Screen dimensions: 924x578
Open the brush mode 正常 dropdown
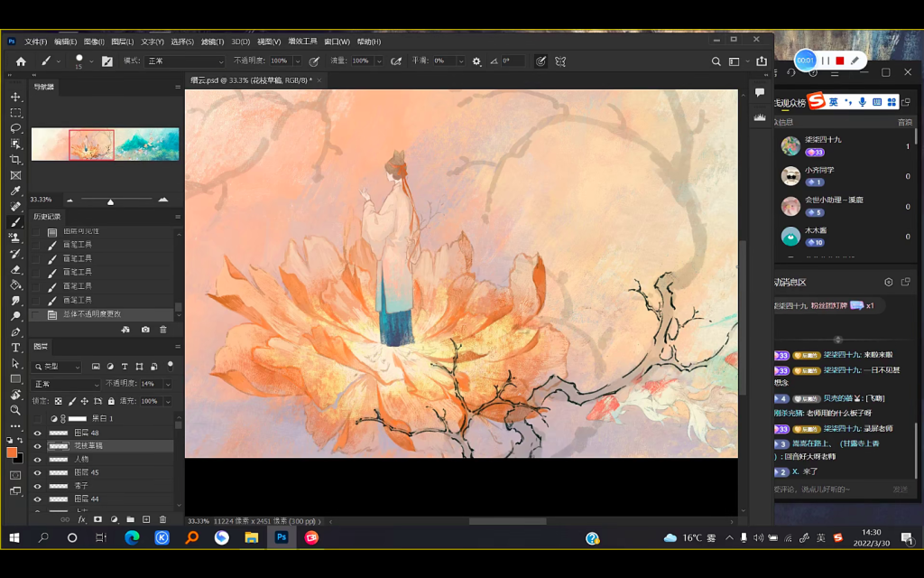pyautogui.click(x=185, y=61)
